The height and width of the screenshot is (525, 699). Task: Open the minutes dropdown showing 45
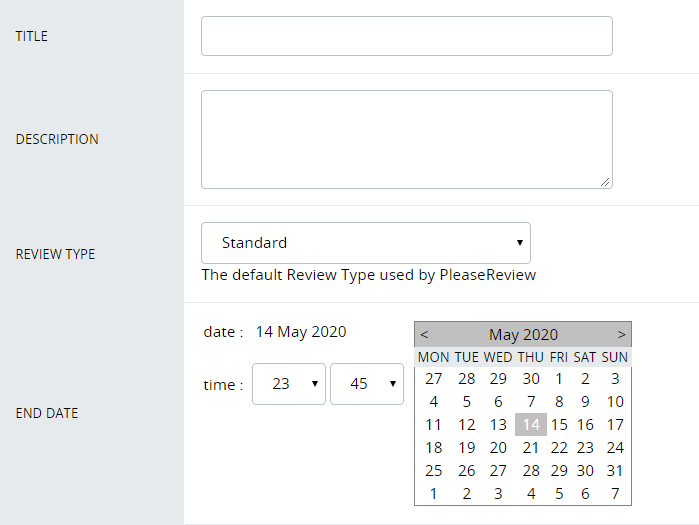pyautogui.click(x=367, y=384)
